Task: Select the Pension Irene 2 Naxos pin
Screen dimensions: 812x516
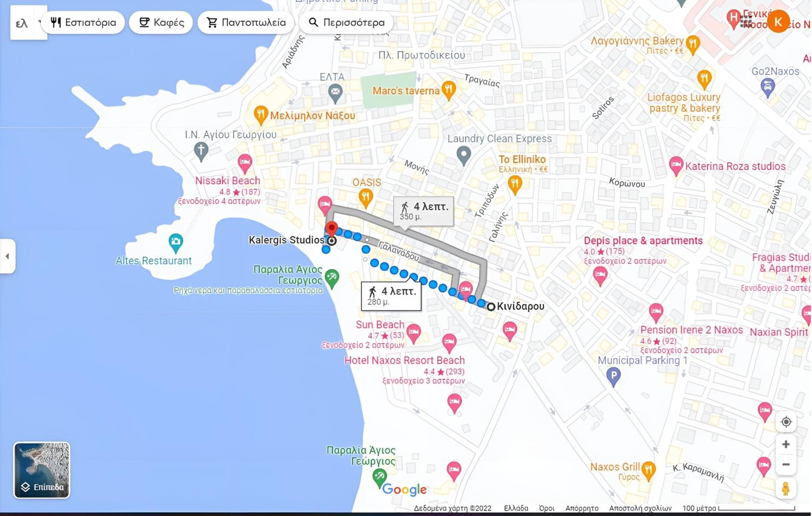Action: [x=656, y=313]
